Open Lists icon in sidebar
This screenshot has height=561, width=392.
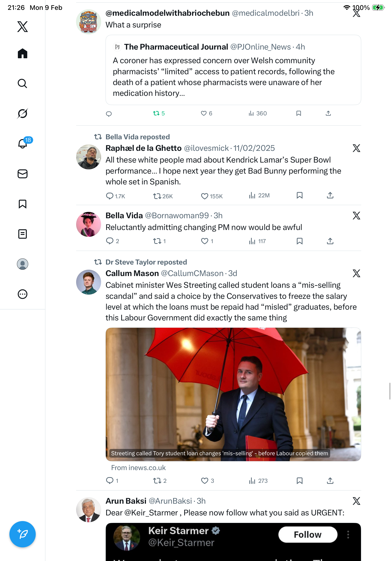(x=23, y=234)
